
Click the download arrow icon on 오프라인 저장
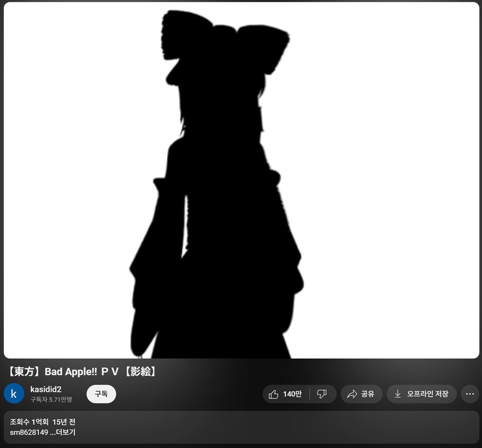click(398, 394)
